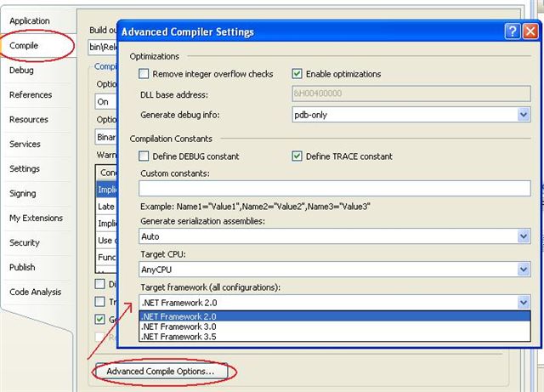
Task: Open the Generate debug info dropdown
Action: point(524,115)
